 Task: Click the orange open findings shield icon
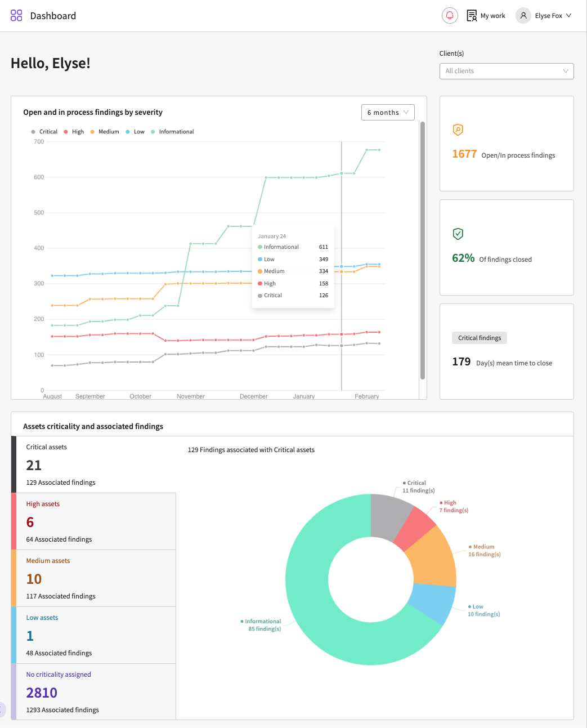click(458, 130)
